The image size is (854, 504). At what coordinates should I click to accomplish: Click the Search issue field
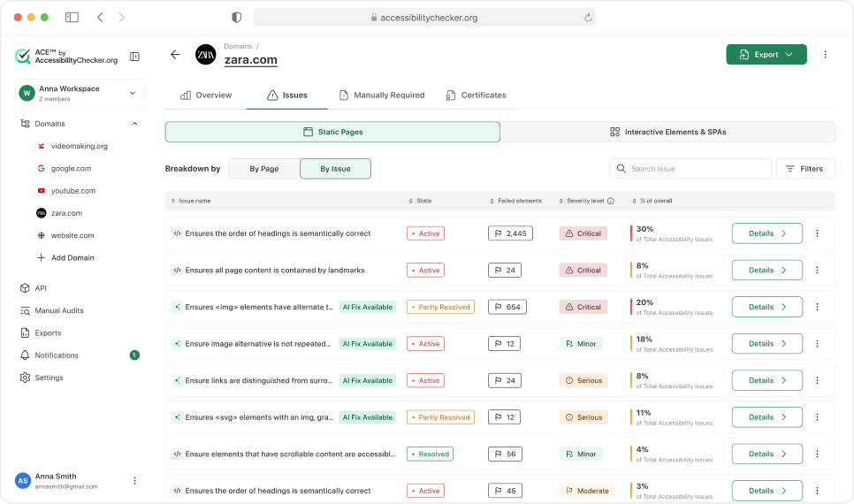click(690, 169)
